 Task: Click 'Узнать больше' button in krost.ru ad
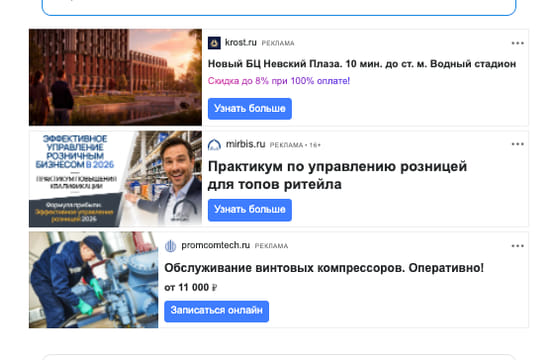pyautogui.click(x=250, y=109)
